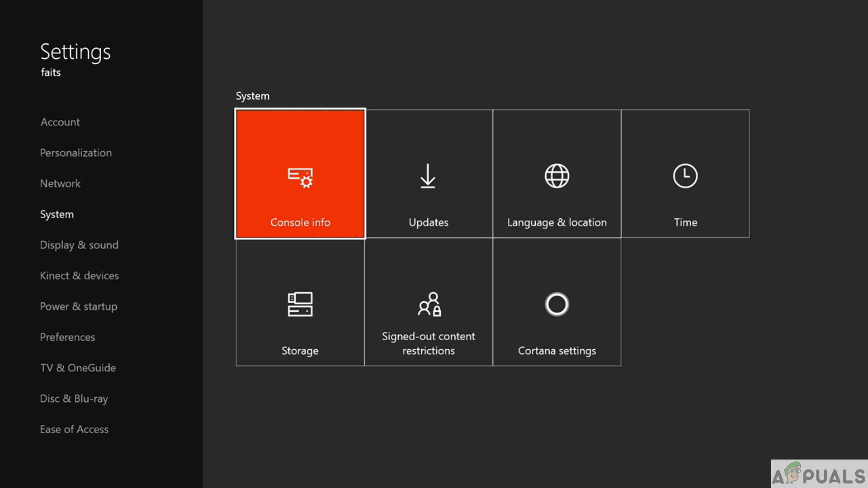Viewport: 868px width, 488px height.
Task: Click the Time clock icon
Action: coord(685,176)
